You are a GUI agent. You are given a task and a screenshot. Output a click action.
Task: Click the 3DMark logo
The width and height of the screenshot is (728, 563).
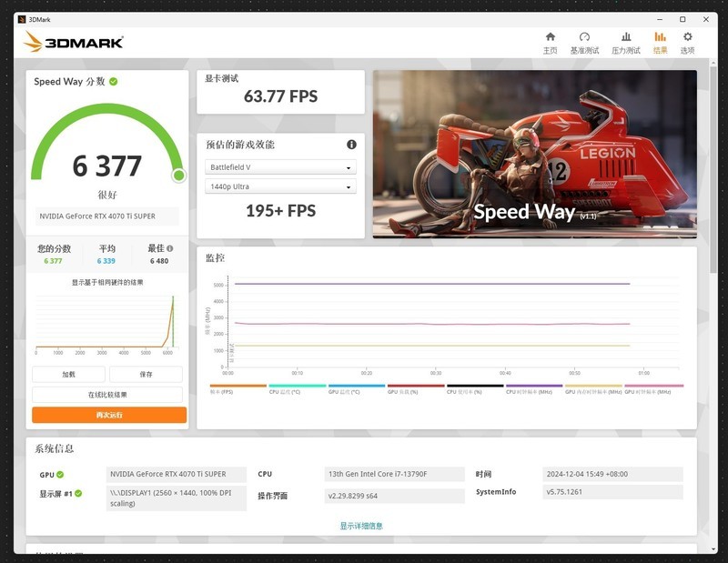click(74, 42)
